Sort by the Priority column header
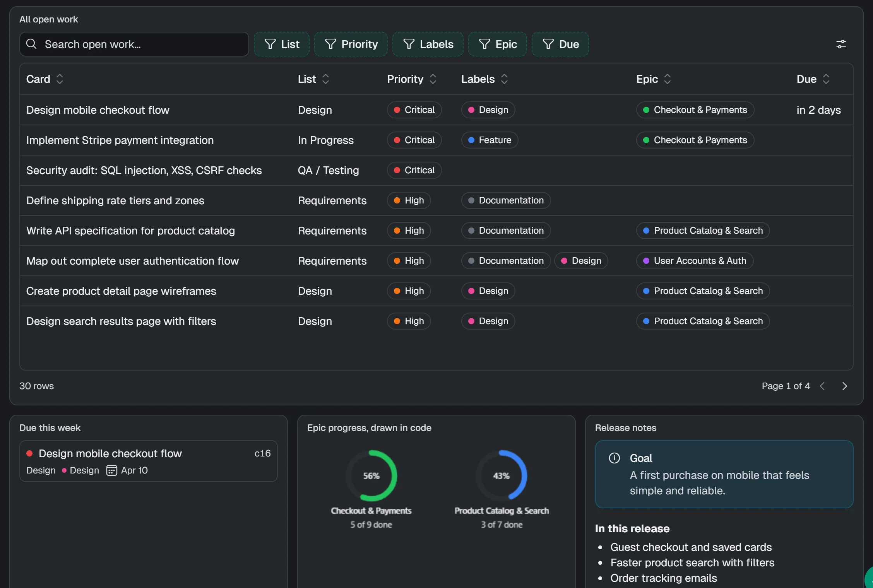The width and height of the screenshot is (873, 588). (x=412, y=79)
